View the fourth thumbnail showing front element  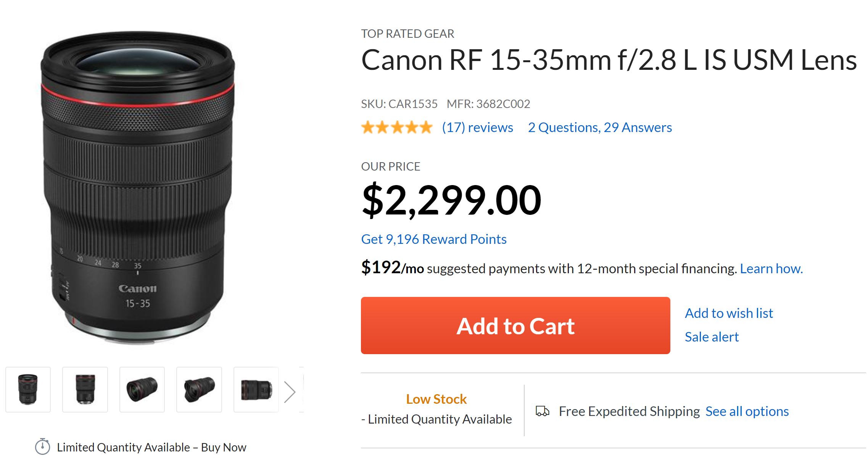pos(199,390)
